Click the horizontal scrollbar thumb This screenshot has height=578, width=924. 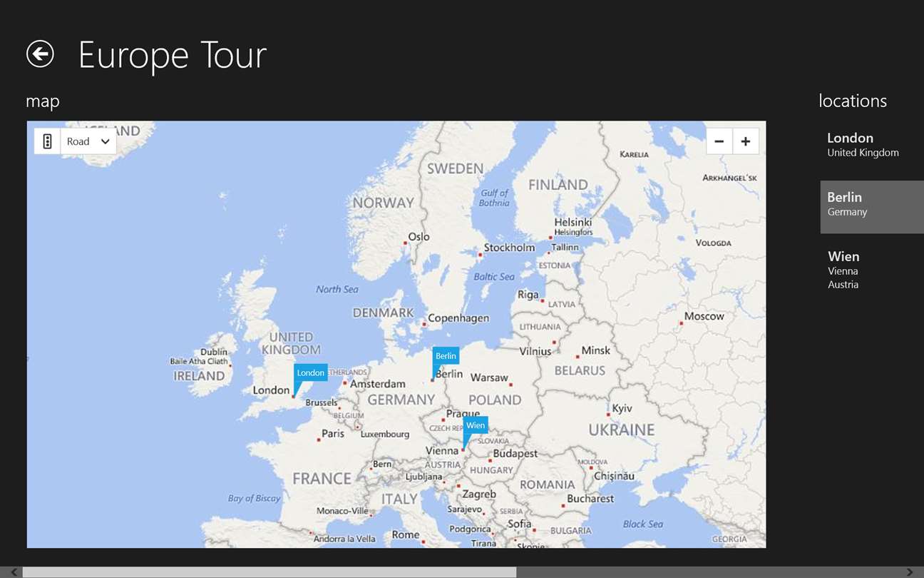point(269,572)
